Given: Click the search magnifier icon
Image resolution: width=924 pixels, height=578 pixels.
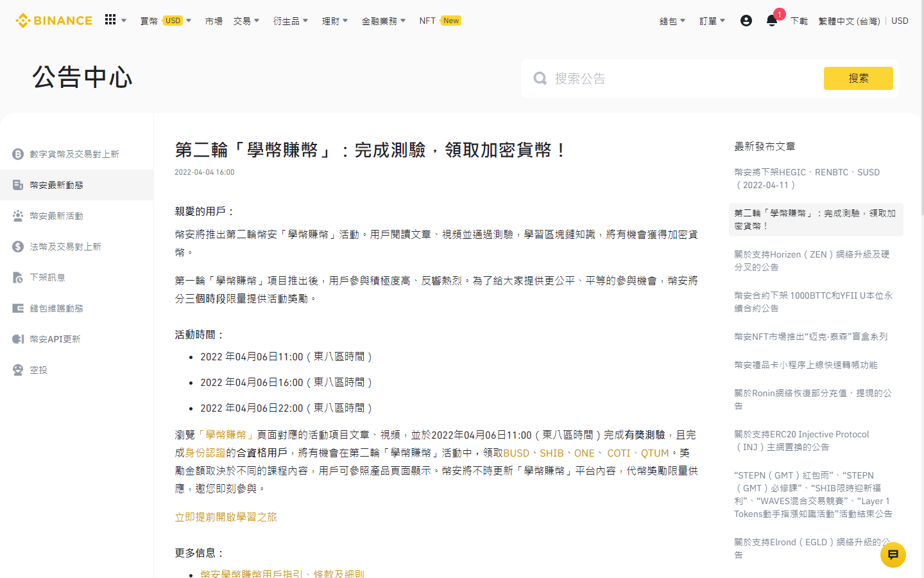Looking at the screenshot, I should pyautogui.click(x=540, y=78).
